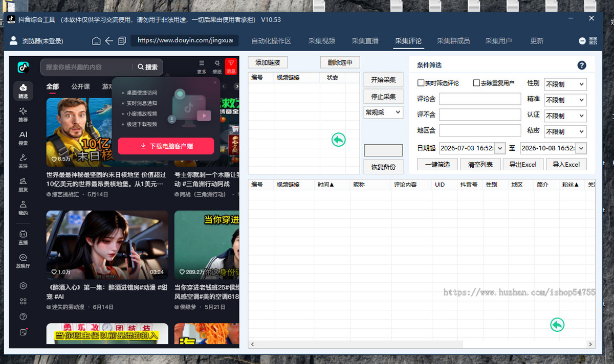The image size is (614, 364).
Task: Open the 认证 dropdown
Action: [x=565, y=116]
